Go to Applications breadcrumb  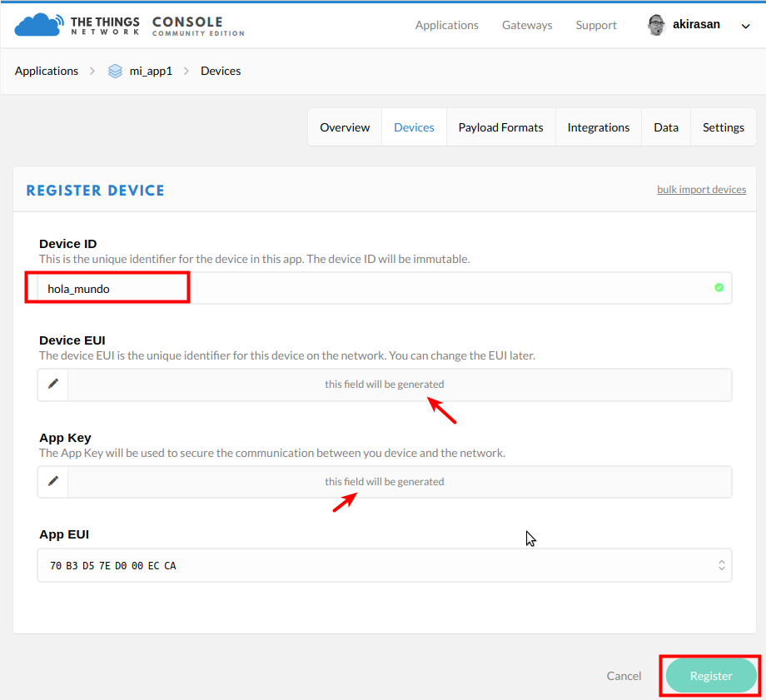coord(47,72)
